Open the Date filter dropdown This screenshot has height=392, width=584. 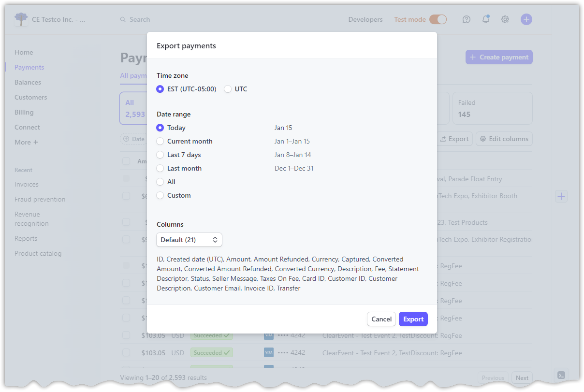(133, 139)
